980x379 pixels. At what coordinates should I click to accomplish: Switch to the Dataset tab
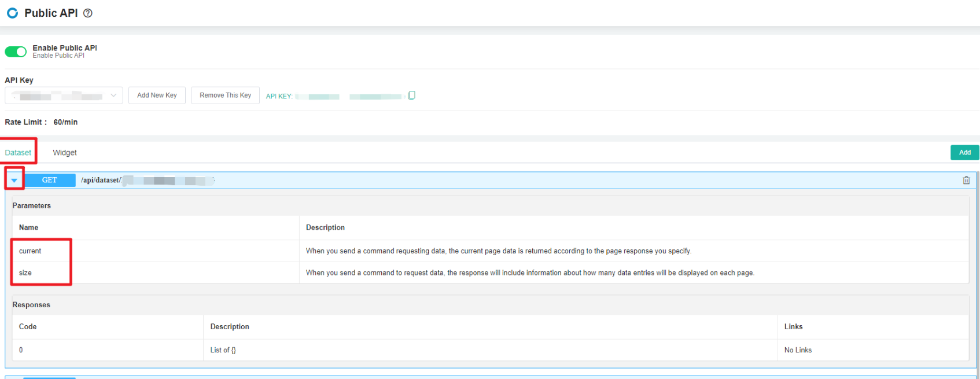[18, 153]
